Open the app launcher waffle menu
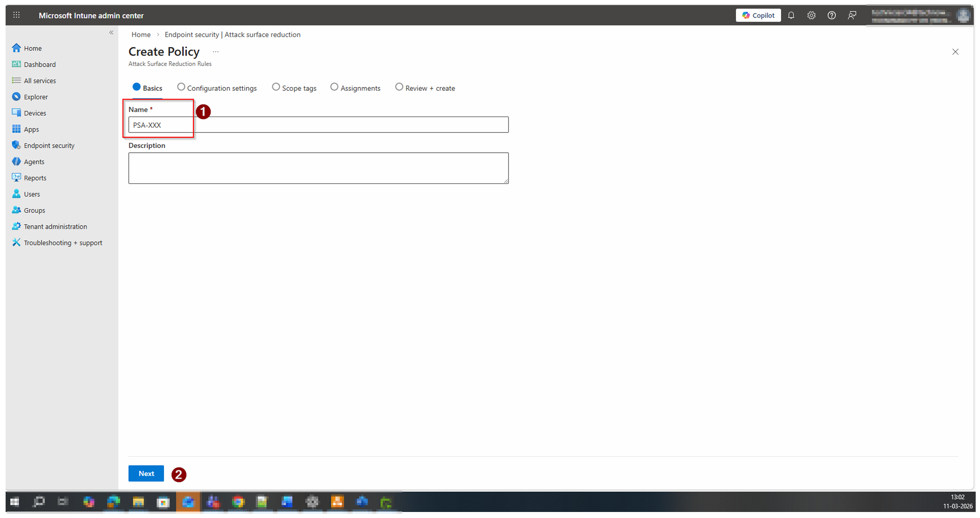 [x=16, y=15]
